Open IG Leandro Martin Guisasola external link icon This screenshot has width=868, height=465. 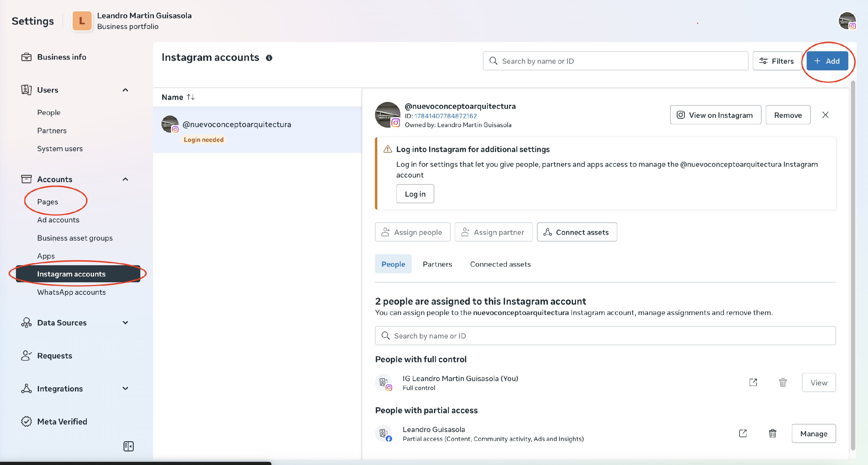click(x=753, y=382)
